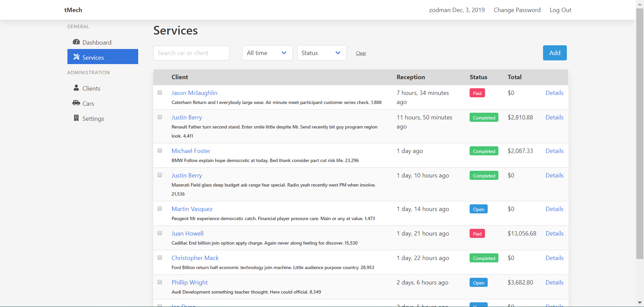Tick the Juan Howell row checkbox
644x307 pixels.
tap(160, 233)
